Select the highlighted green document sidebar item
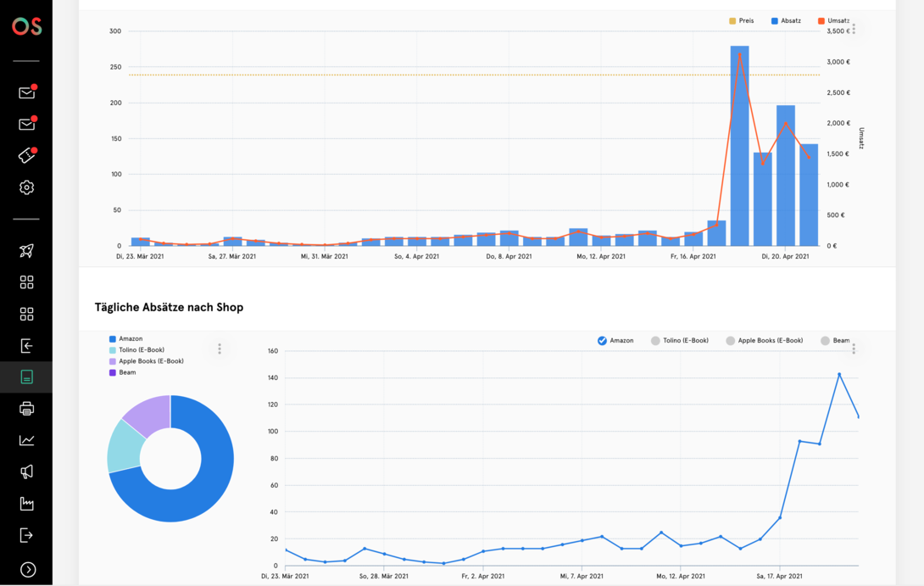Viewport: 924px width, 586px height. 26,377
